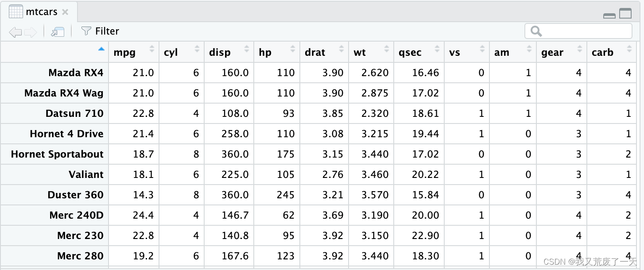Sort by the vs column header

(x=467, y=52)
